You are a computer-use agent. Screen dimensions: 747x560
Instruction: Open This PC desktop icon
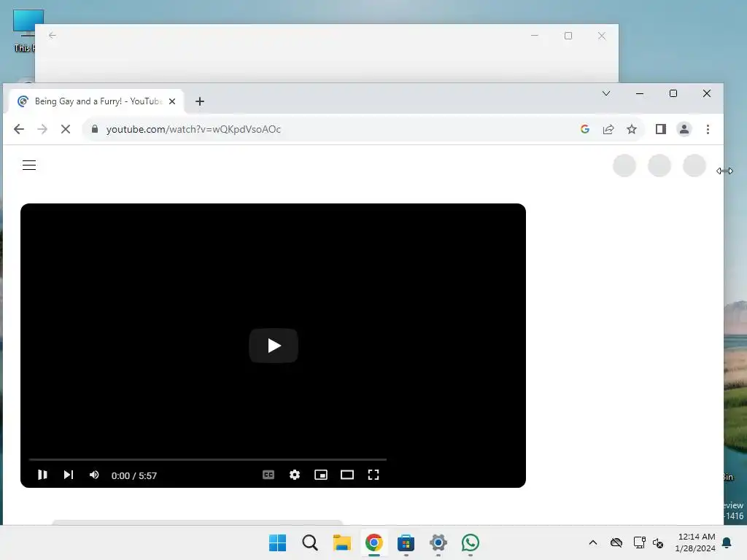(23, 31)
